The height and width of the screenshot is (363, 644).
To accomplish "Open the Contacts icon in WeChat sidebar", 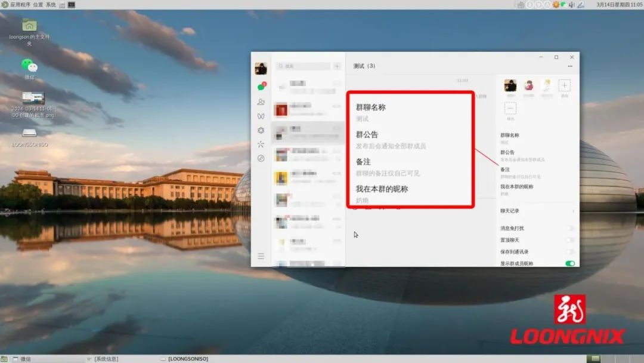I will [261, 101].
